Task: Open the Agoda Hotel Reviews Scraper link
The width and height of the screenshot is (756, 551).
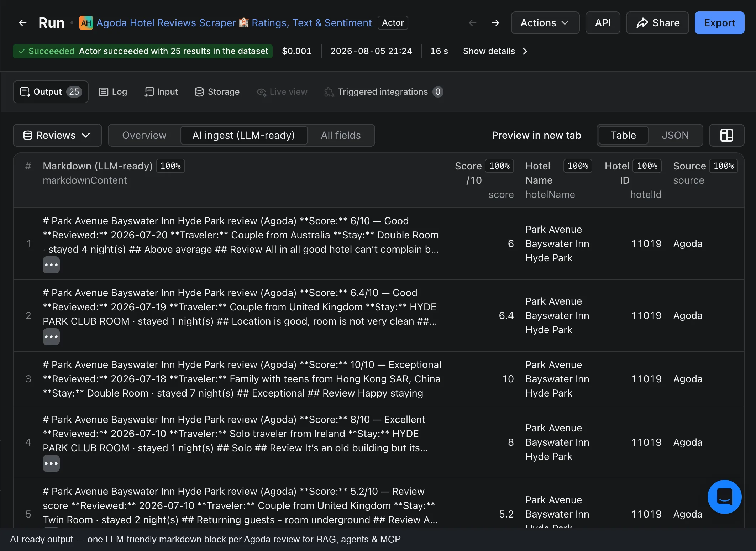Action: [234, 23]
